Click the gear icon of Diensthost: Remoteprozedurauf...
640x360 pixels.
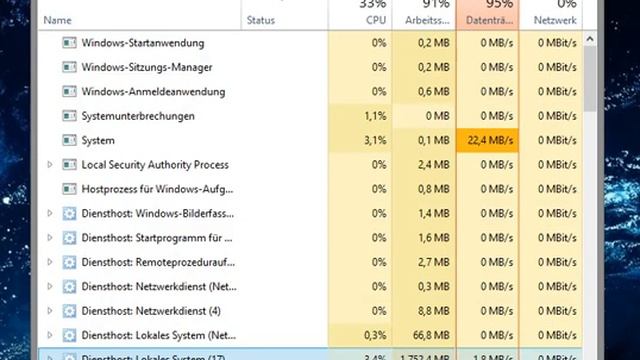[x=69, y=262]
